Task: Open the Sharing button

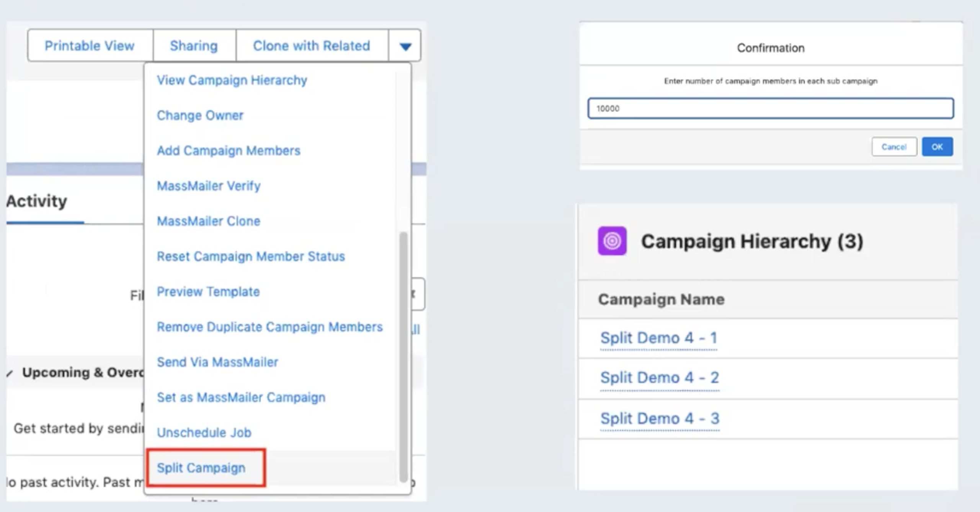Action: coord(194,46)
